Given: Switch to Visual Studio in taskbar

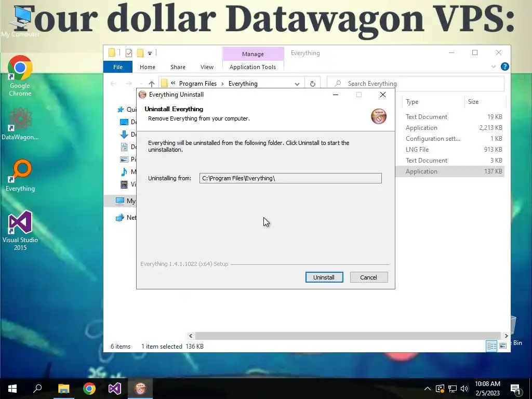Looking at the screenshot, I should coord(115,389).
